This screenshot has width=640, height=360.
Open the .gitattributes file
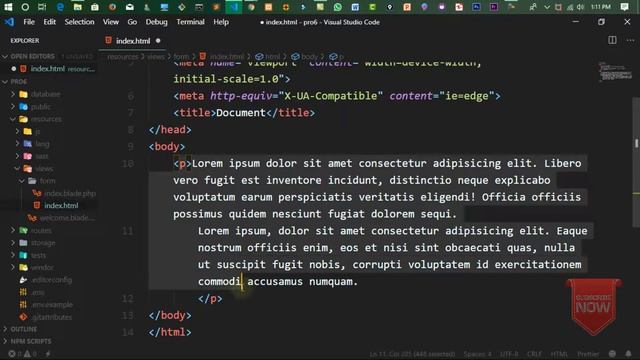52,317
